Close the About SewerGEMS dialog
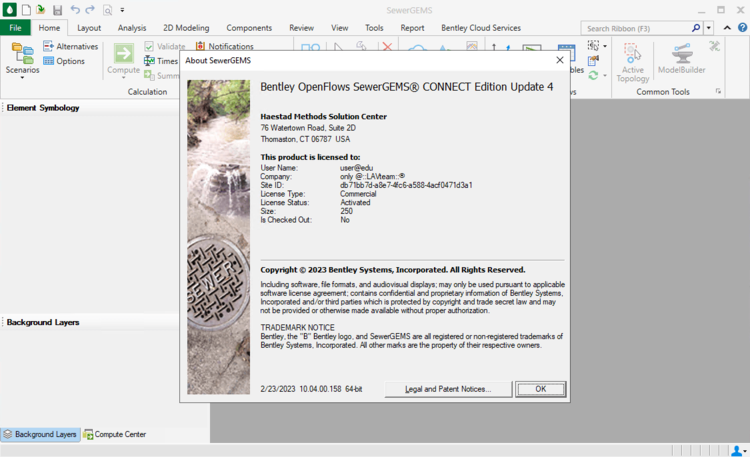This screenshot has width=750, height=457. click(560, 60)
